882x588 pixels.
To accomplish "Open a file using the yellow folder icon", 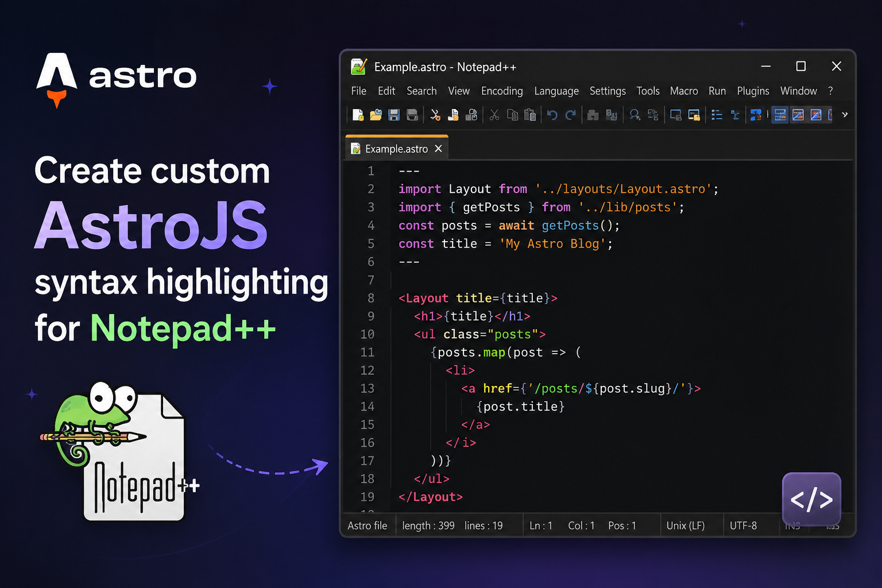I will pos(376,115).
